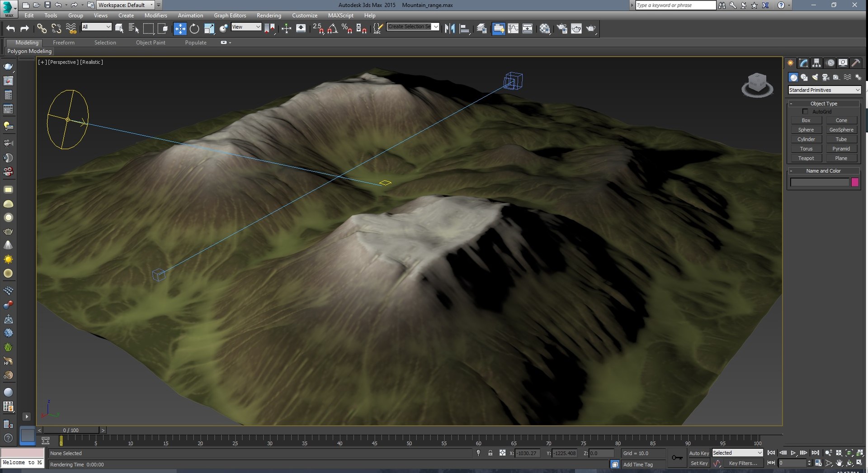Image resolution: width=868 pixels, height=473 pixels.
Task: Select the Space Warps category icon
Action: click(x=847, y=77)
